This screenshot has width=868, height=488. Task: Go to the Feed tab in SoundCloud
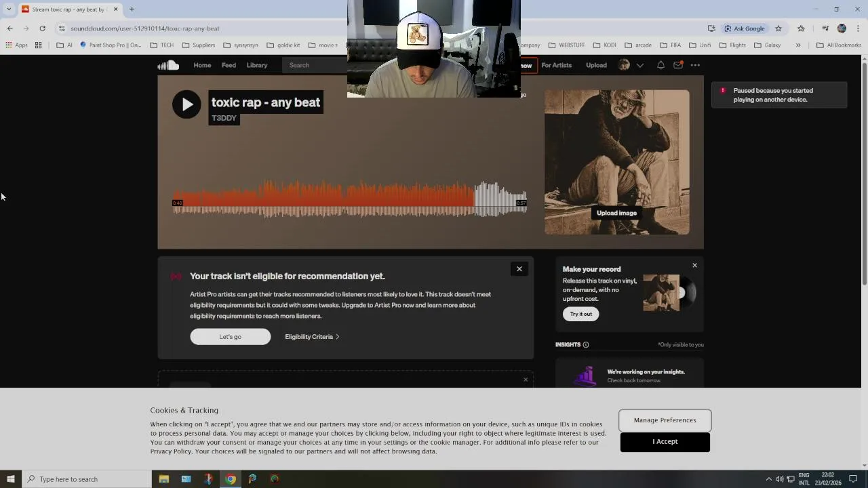coord(229,65)
